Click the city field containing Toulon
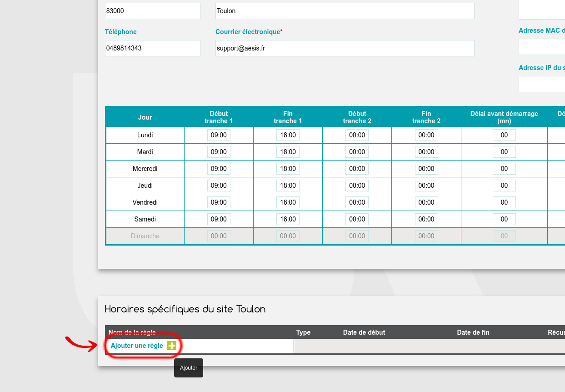This screenshot has height=392, width=565. point(345,11)
